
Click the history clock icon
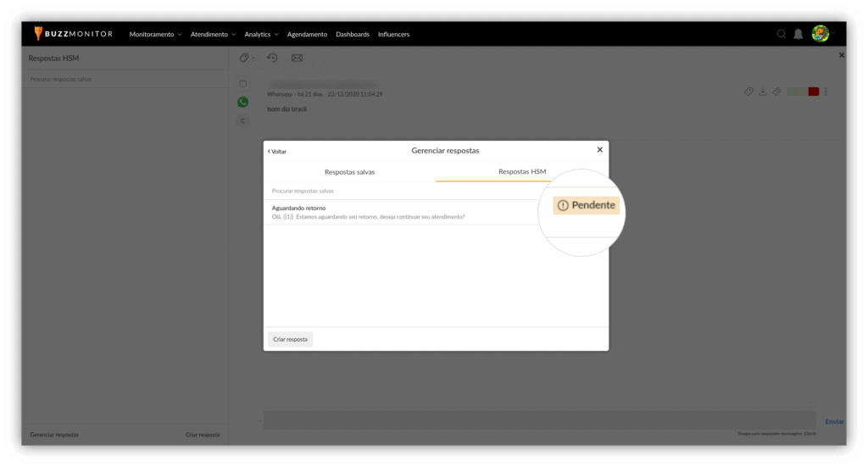click(x=272, y=58)
